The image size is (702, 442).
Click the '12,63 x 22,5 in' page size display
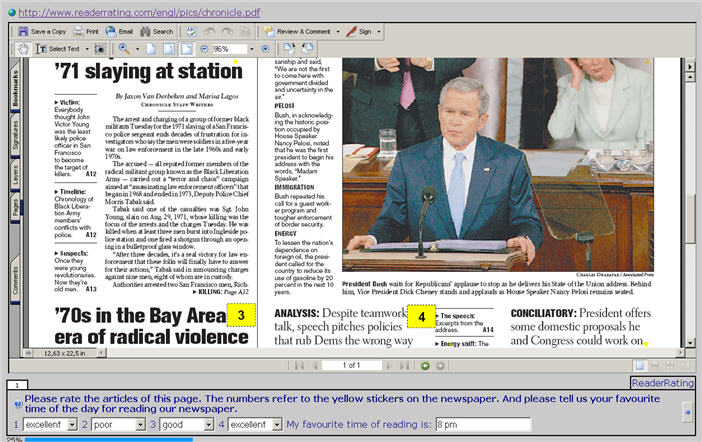[64, 353]
